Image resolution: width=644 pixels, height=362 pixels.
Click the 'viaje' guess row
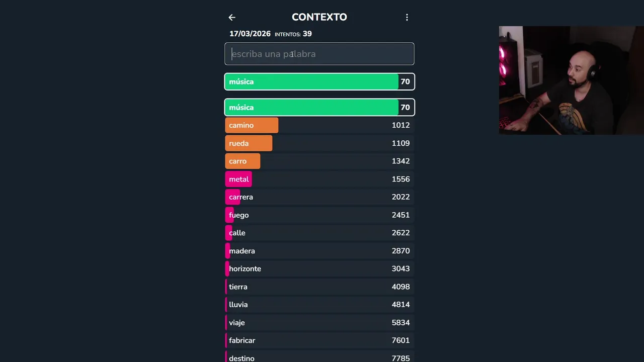tap(319, 323)
